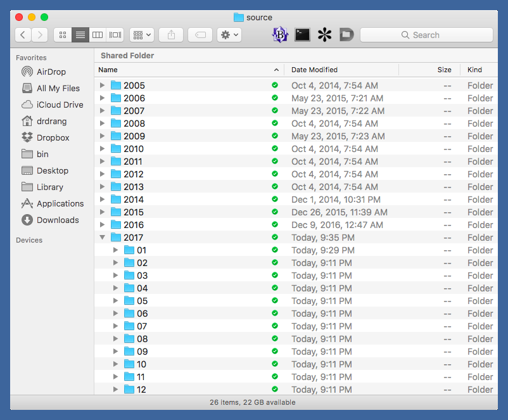The image size is (508, 420).
Task: Sort by the Date Modified column
Action: point(314,70)
